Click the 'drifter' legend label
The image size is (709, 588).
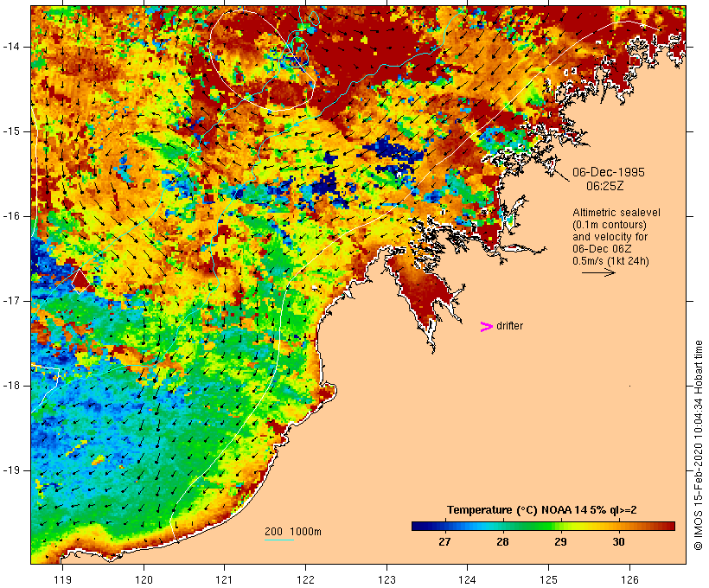coord(509,326)
